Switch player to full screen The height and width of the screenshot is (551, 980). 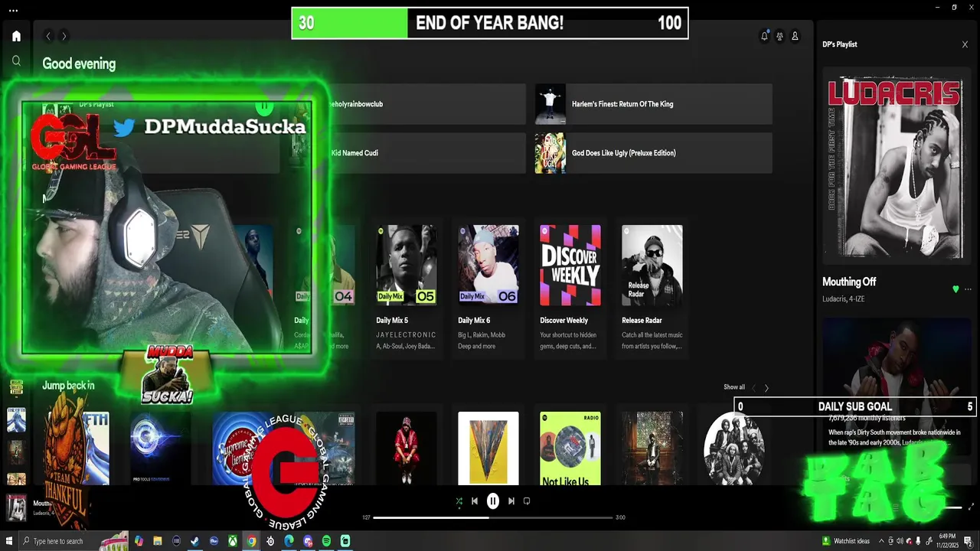tap(972, 507)
